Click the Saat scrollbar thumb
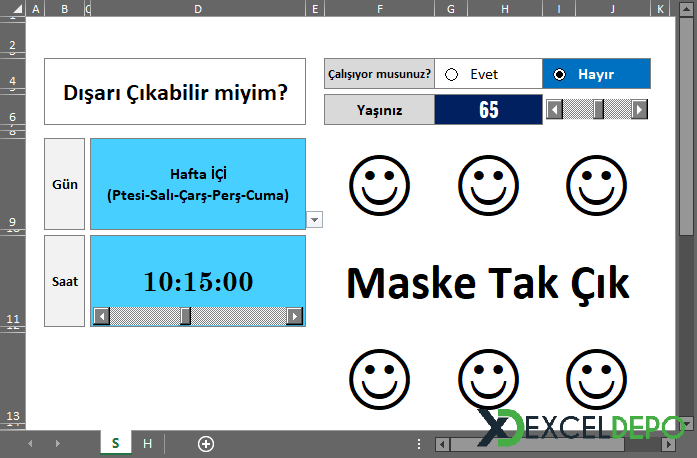Image resolution: width=697 pixels, height=458 pixels. pos(185,316)
